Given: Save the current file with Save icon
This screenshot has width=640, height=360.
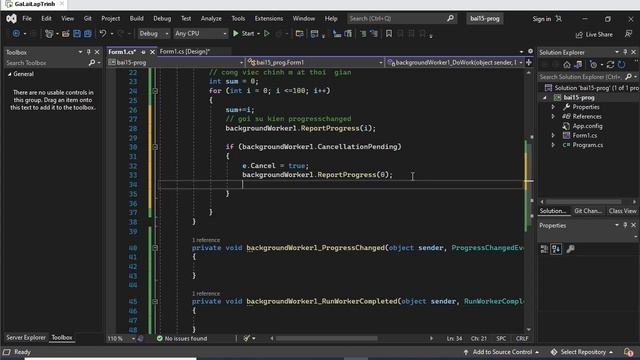Looking at the screenshot, I should pos(77,33).
